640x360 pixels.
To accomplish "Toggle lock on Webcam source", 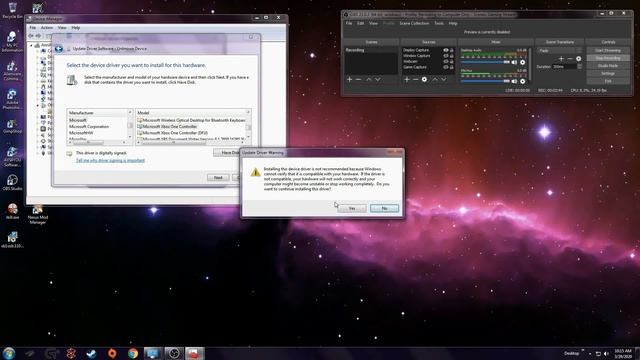I will (452, 62).
